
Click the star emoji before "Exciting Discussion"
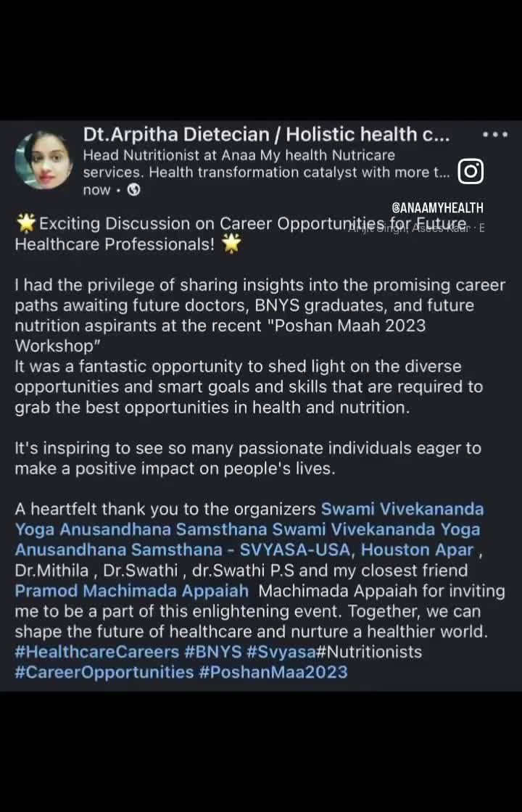pos(26,224)
